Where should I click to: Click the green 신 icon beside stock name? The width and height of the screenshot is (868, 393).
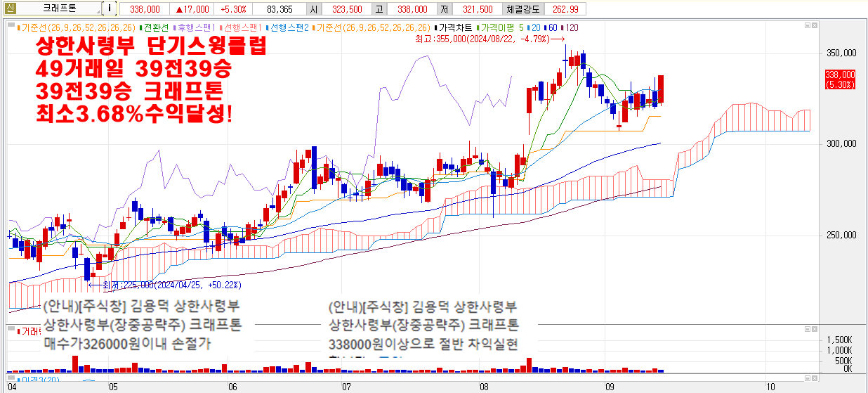[9, 8]
